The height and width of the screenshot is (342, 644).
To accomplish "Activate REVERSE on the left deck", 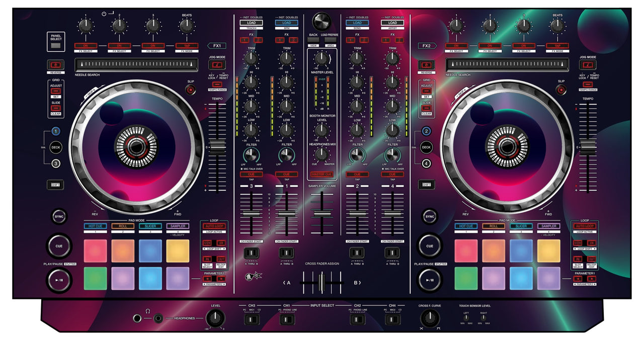I will pos(55,64).
